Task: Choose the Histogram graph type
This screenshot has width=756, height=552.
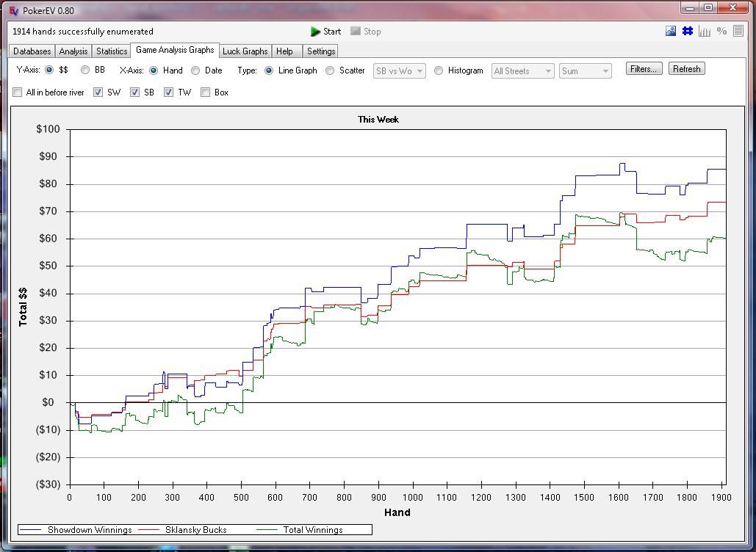Action: (x=439, y=70)
